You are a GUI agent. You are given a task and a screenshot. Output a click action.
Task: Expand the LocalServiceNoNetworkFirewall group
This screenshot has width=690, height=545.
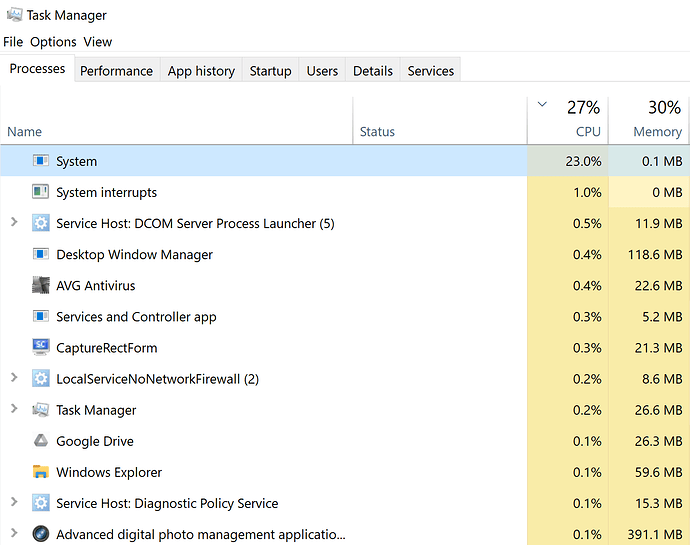point(14,379)
